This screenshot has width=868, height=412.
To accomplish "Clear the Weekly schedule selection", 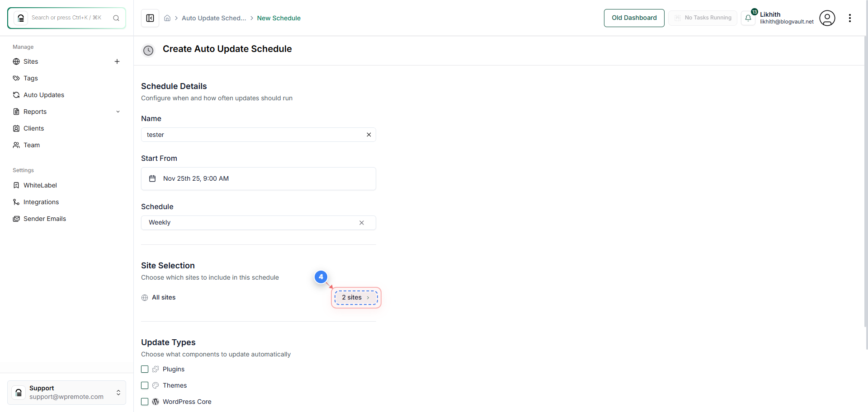I will point(362,223).
